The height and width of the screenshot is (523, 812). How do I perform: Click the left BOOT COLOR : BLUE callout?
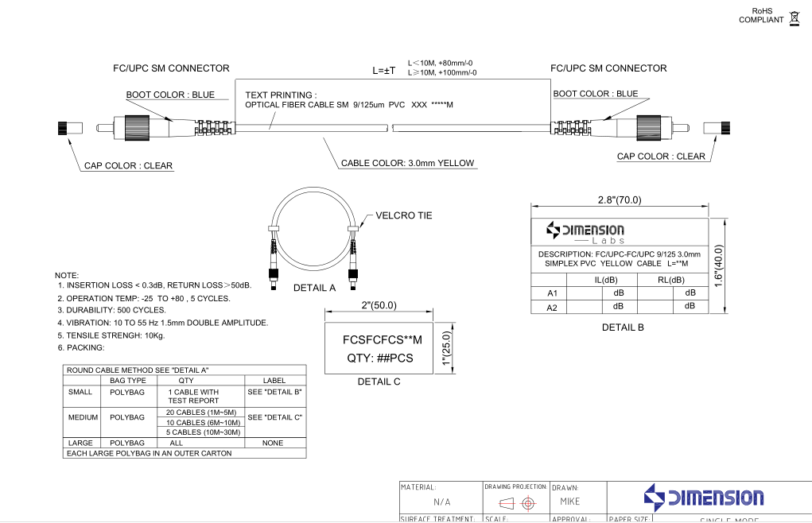[170, 95]
